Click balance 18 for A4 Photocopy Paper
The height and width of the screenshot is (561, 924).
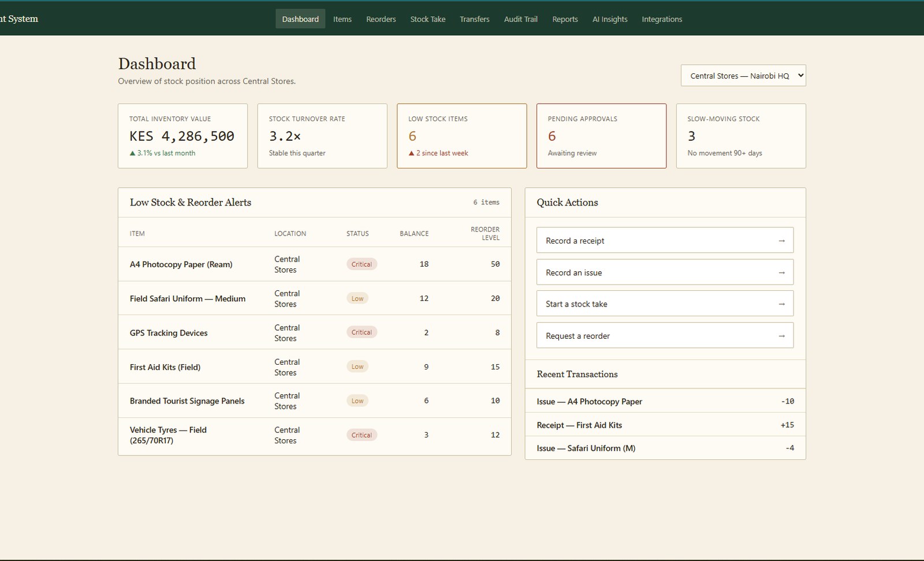(x=424, y=264)
